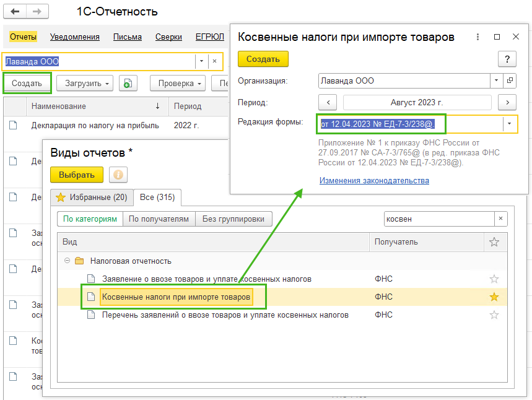
Task: Click the Организация field showing Лаванда ООО
Action: point(404,80)
